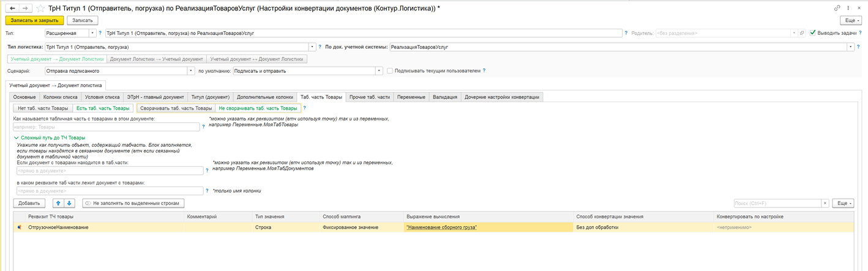Choose Учетный документ ↔ Документ Логистики direction
This screenshot has width=868, height=271.
(257, 59)
